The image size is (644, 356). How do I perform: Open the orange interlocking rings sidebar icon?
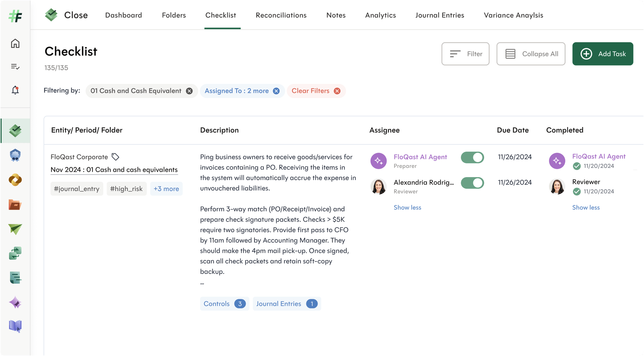(x=15, y=180)
